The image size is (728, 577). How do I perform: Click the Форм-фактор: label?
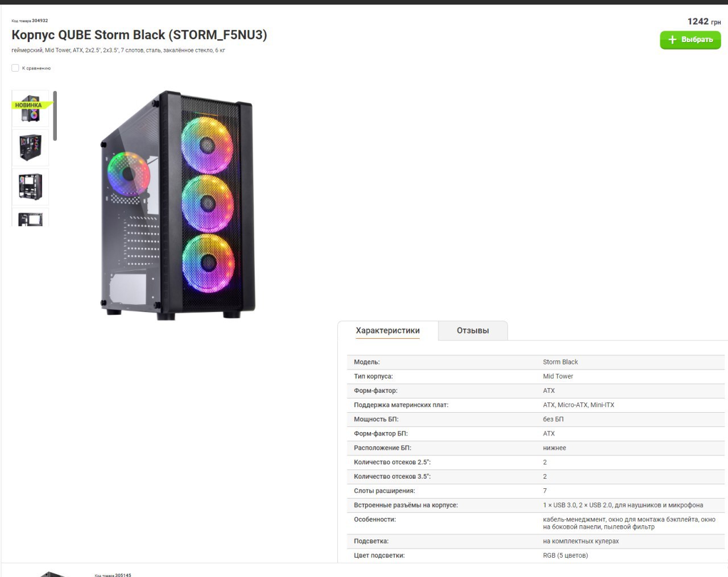coord(375,391)
